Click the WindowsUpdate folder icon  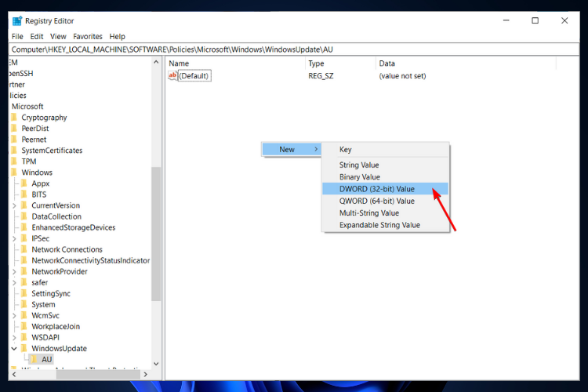tap(24, 348)
